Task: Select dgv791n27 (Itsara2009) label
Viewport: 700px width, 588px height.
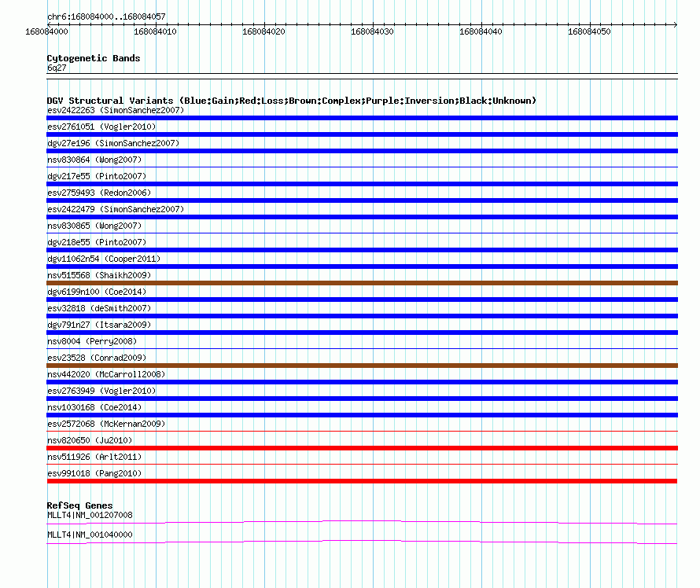Action: pos(99,325)
